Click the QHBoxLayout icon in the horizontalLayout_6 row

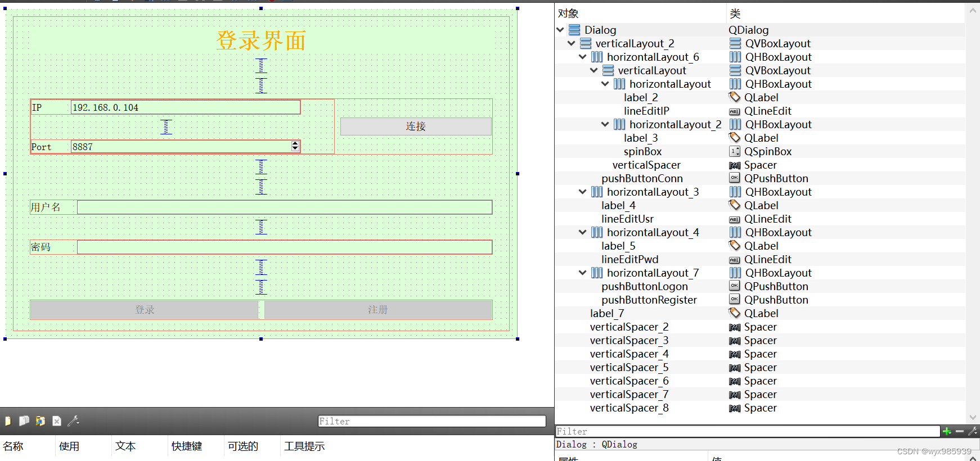click(735, 57)
